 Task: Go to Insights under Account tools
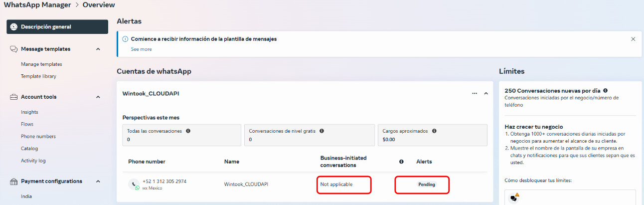pos(29,112)
